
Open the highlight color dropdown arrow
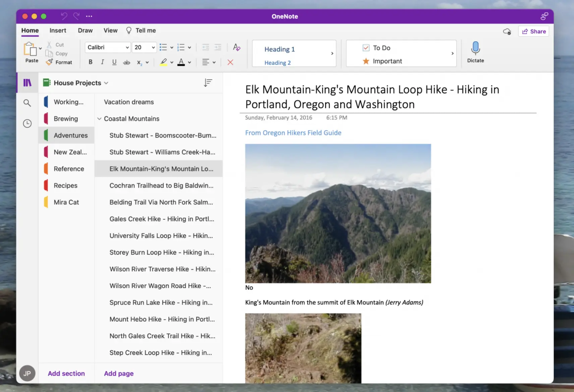(x=172, y=62)
